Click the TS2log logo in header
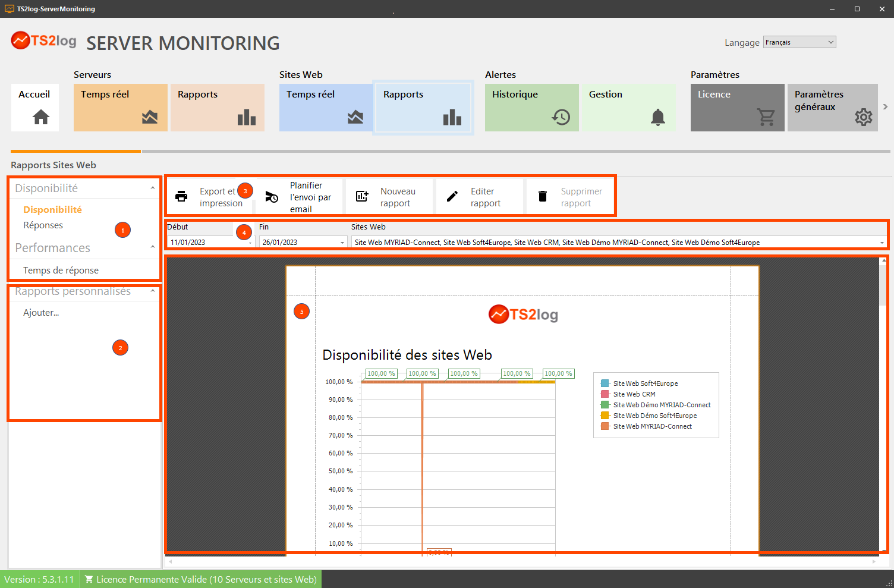Viewport: 894px width, 588px height. 44,40
